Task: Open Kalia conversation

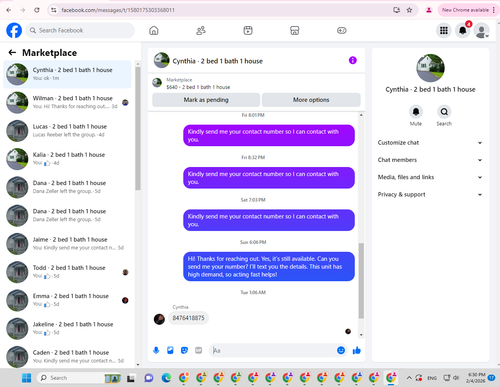Action: 68,159
